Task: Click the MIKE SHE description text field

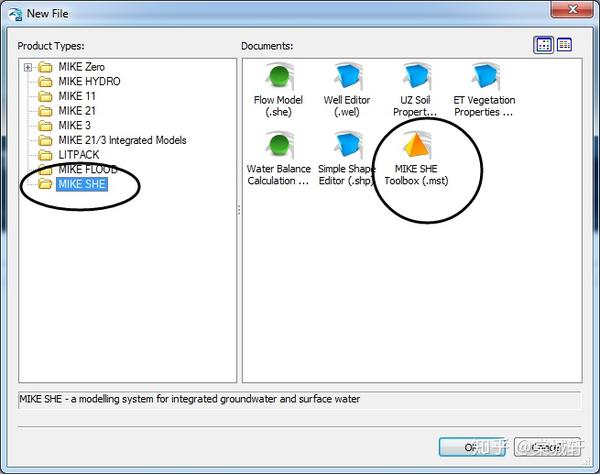Action: pos(299,399)
